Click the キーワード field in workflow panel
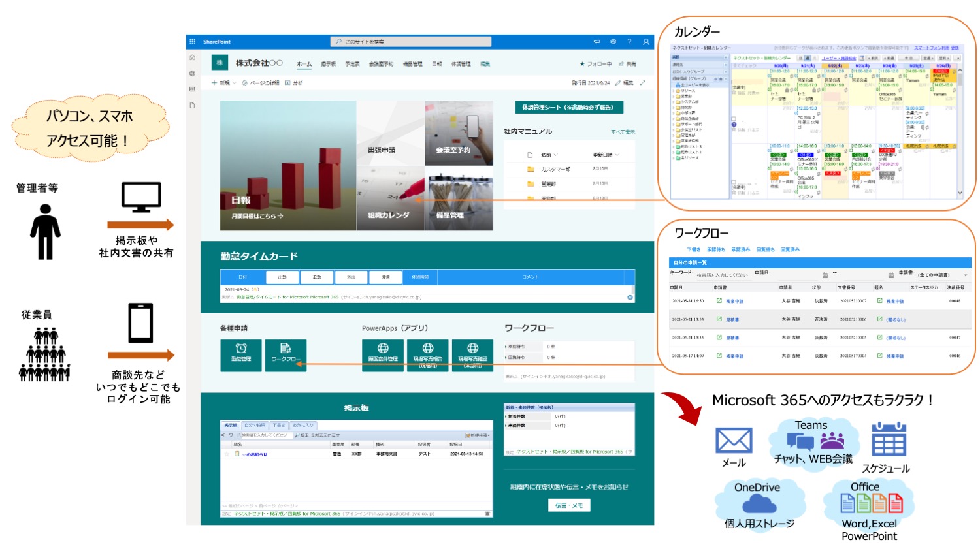Viewport: 980px width, 551px height. [723, 275]
